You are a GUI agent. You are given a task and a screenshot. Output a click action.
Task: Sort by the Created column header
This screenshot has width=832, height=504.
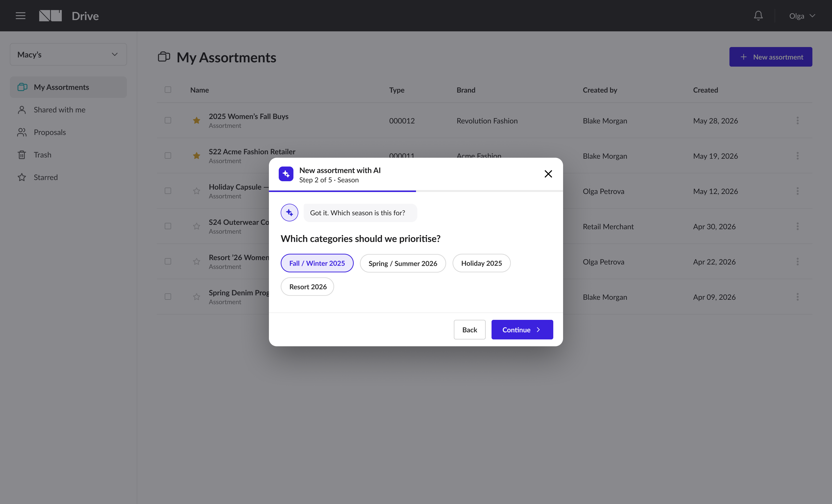point(705,90)
